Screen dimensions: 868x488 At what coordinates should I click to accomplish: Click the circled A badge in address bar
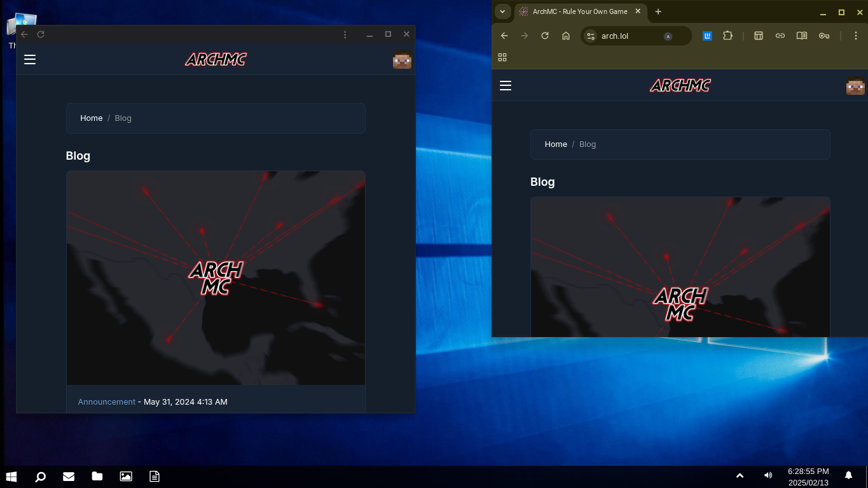pyautogui.click(x=668, y=36)
